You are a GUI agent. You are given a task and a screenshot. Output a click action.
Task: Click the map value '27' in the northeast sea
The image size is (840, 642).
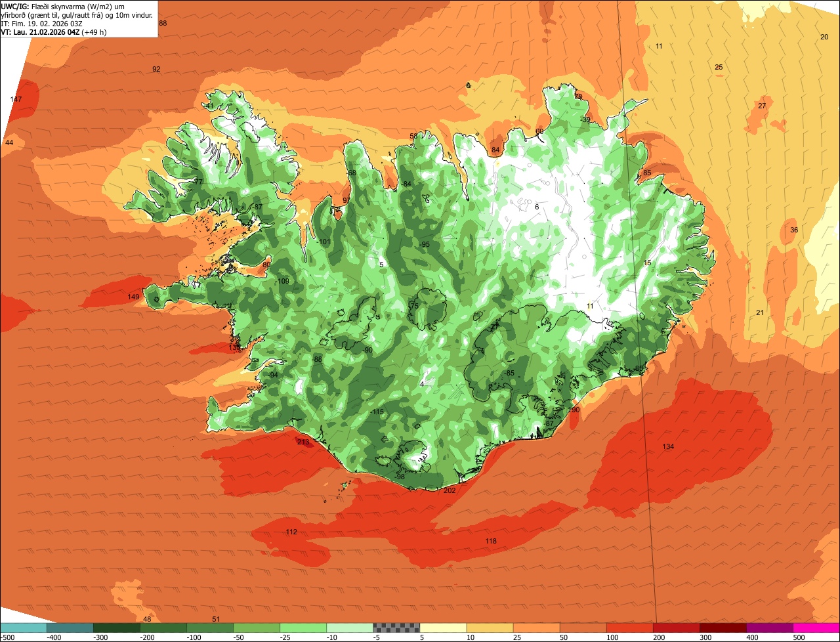762,106
